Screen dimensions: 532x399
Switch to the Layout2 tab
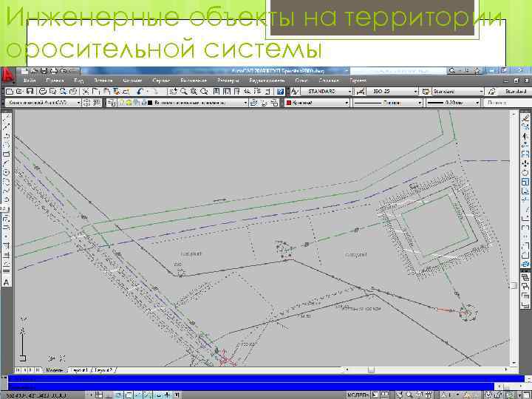(104, 370)
